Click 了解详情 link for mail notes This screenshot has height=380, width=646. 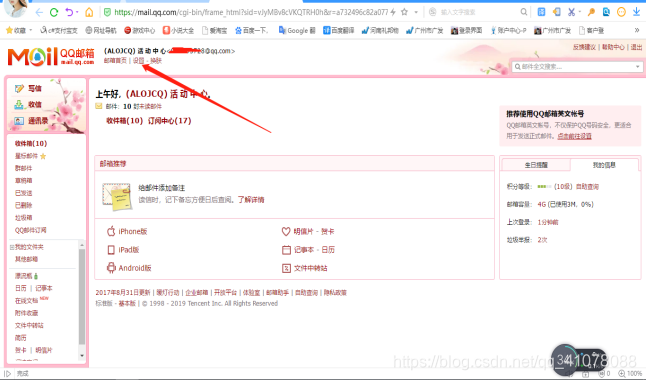point(251,200)
